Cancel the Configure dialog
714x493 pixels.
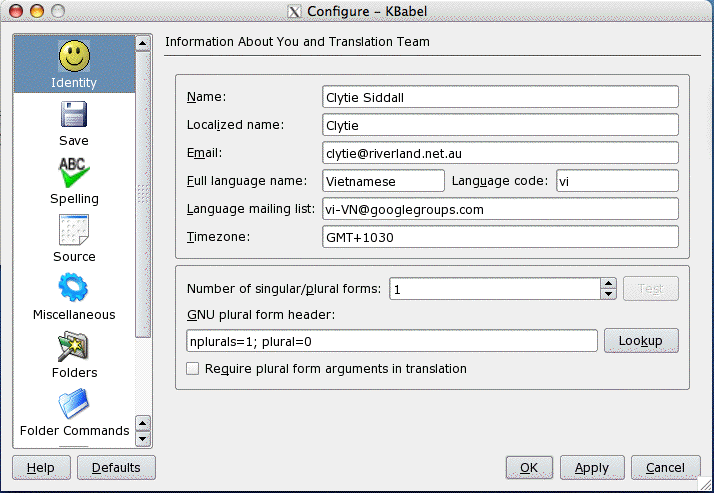point(665,468)
